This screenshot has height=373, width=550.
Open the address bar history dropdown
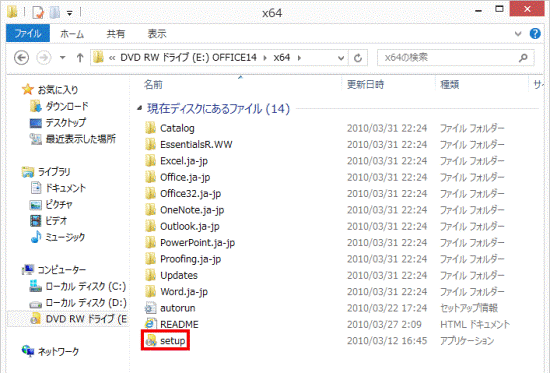click(x=341, y=58)
